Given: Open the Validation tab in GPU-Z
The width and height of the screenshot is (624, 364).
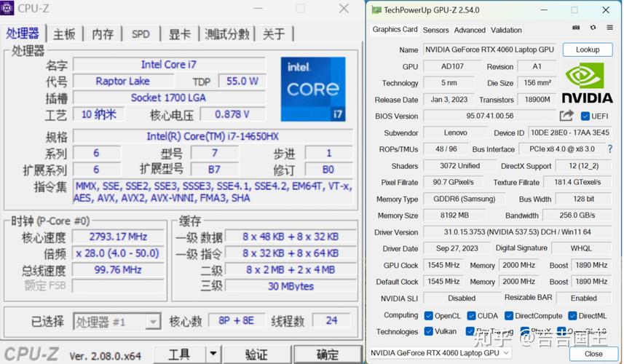Looking at the screenshot, I should [x=506, y=31].
